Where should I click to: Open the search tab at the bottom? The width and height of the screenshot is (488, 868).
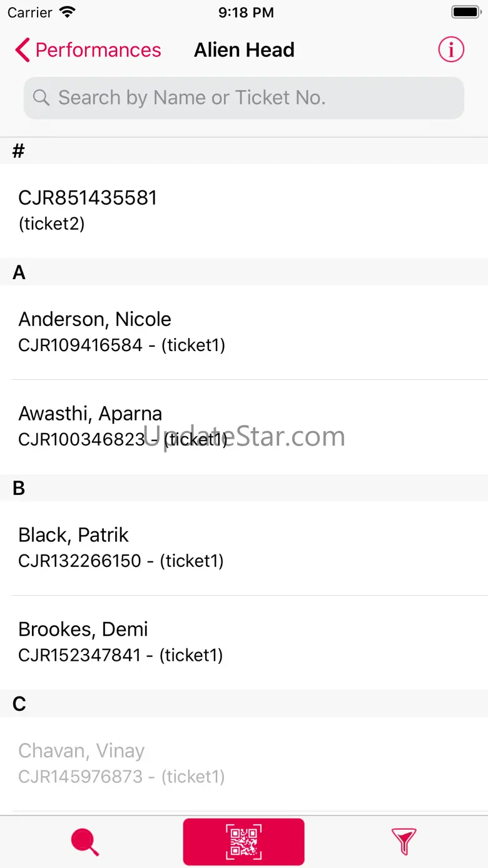click(84, 842)
